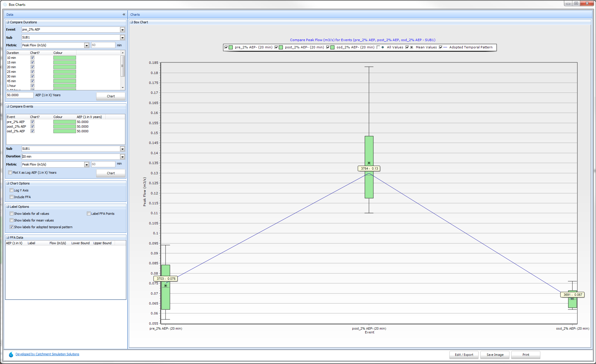Select the Charts panel header tab
The image size is (596, 364).
(135, 15)
